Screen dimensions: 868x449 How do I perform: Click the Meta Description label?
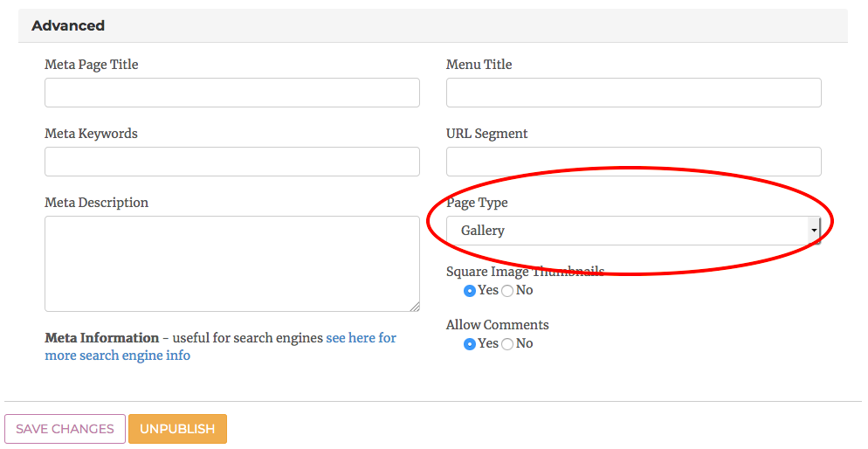pyautogui.click(x=96, y=203)
